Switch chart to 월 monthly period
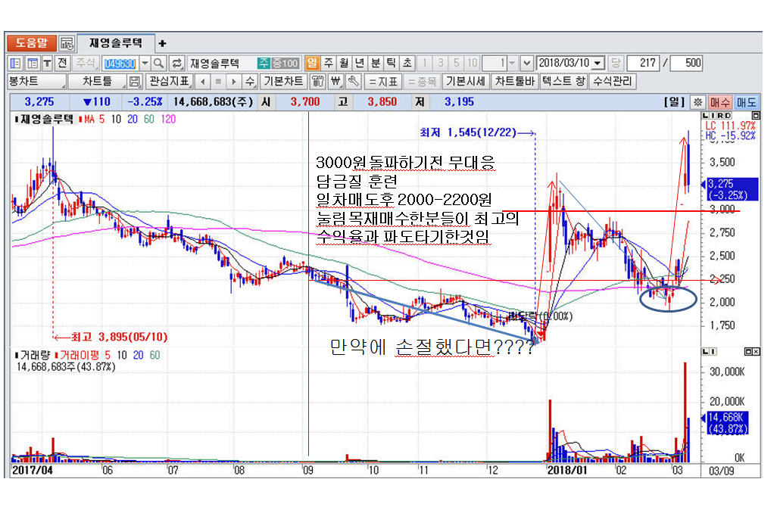777x532 pixels. (x=344, y=63)
